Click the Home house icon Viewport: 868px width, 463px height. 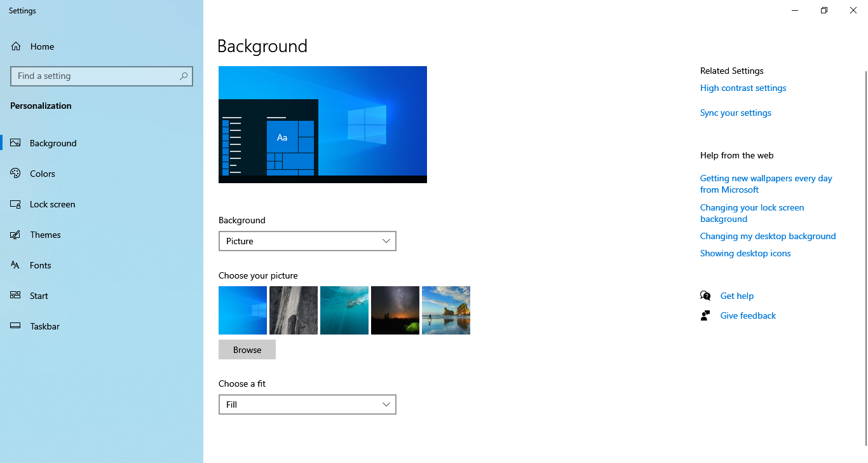[x=16, y=46]
